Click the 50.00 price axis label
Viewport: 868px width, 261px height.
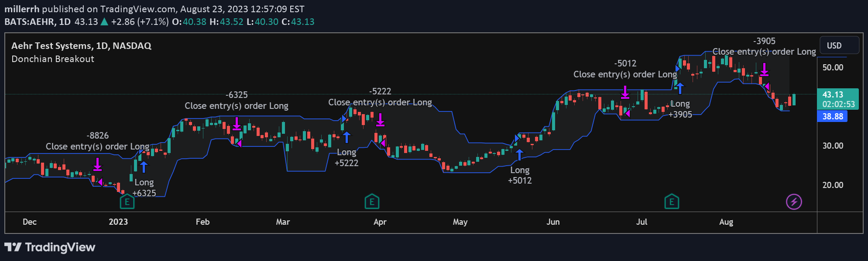pyautogui.click(x=833, y=67)
